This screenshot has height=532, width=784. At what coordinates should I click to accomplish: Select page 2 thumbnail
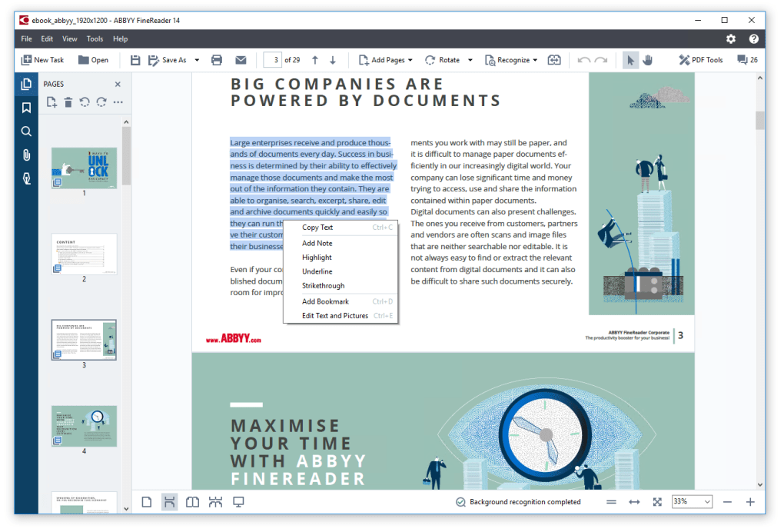point(84,254)
